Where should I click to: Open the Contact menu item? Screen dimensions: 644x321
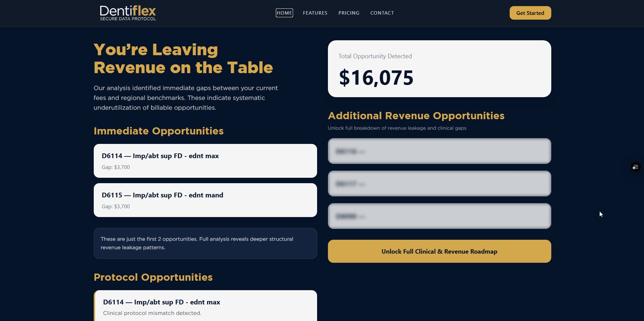pos(382,13)
